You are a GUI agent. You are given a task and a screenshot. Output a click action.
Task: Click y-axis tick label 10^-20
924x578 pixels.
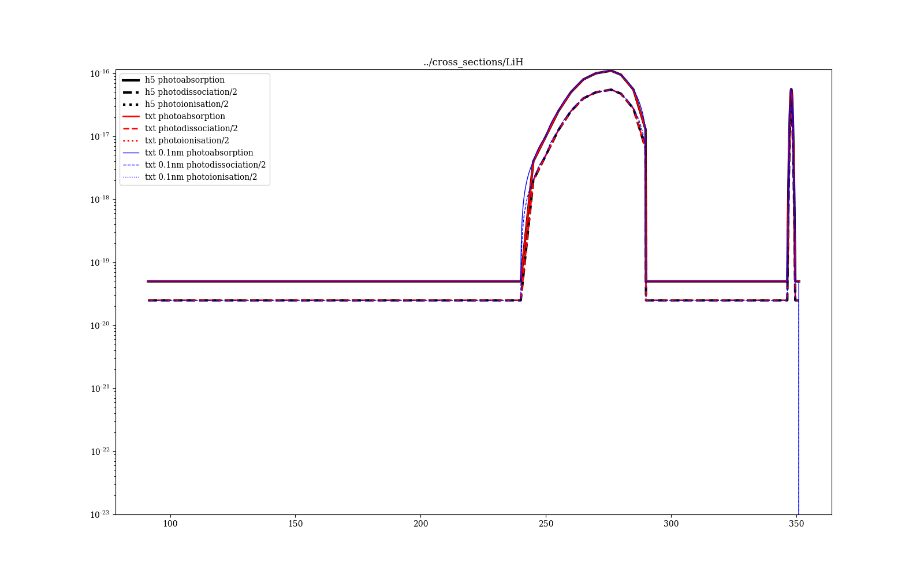(100, 325)
